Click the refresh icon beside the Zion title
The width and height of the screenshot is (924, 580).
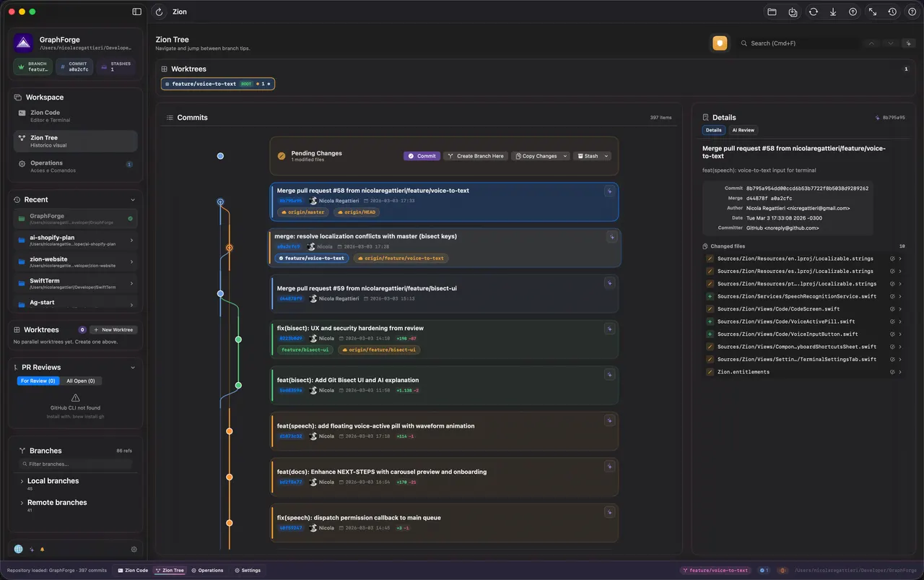pyautogui.click(x=160, y=12)
